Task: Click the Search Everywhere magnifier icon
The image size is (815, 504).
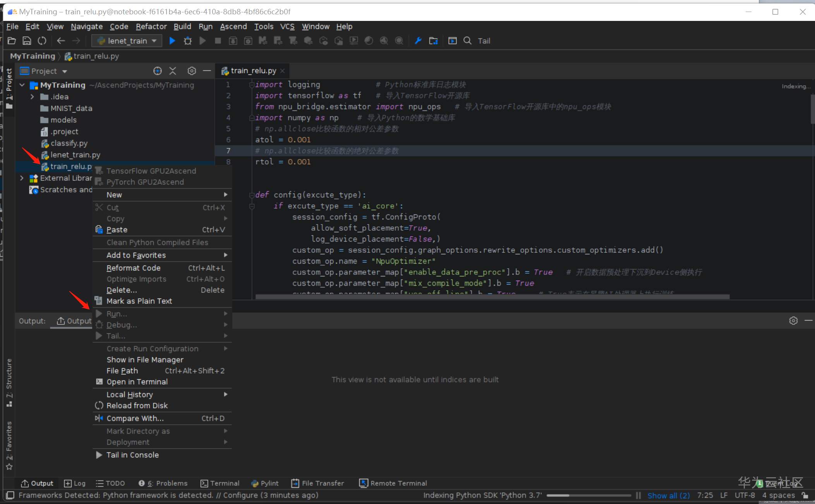Action: (x=467, y=41)
